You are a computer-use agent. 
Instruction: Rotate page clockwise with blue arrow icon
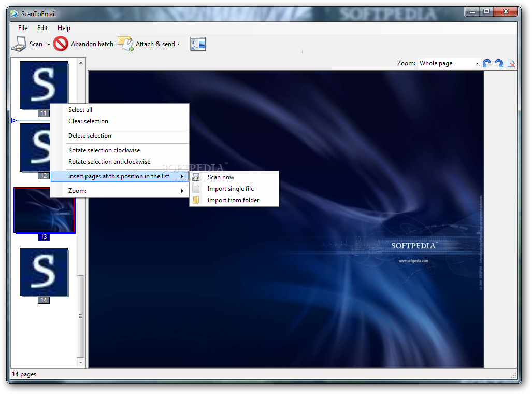pyautogui.click(x=499, y=63)
